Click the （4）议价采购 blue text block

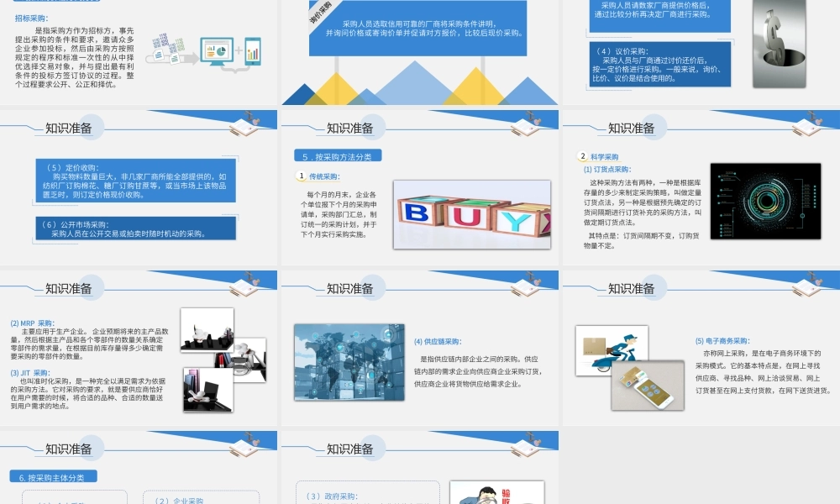(659, 63)
